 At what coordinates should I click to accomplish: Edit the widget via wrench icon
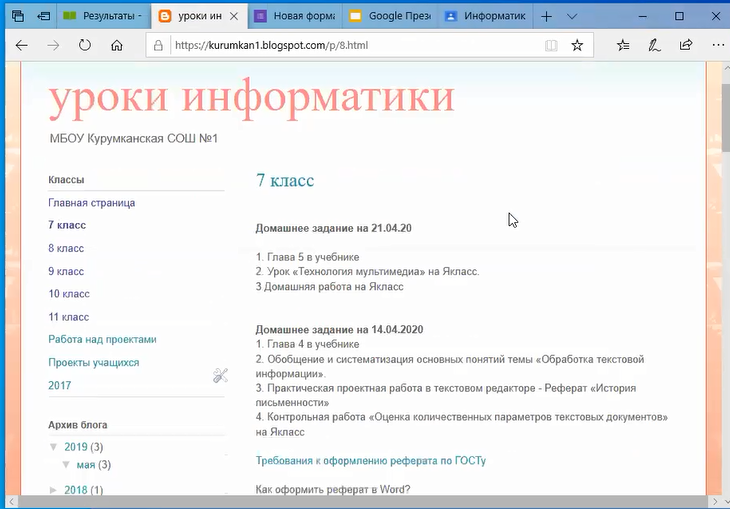221,376
